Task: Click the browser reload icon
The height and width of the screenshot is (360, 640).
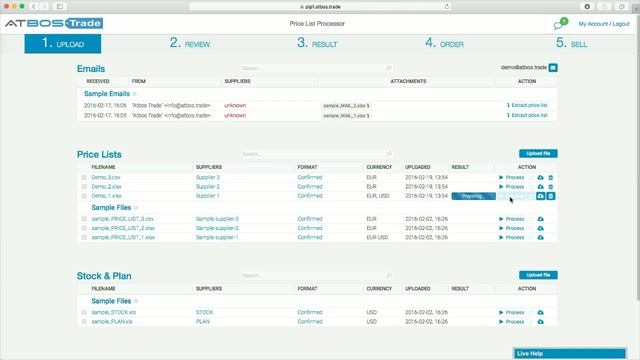Action: 447,7
